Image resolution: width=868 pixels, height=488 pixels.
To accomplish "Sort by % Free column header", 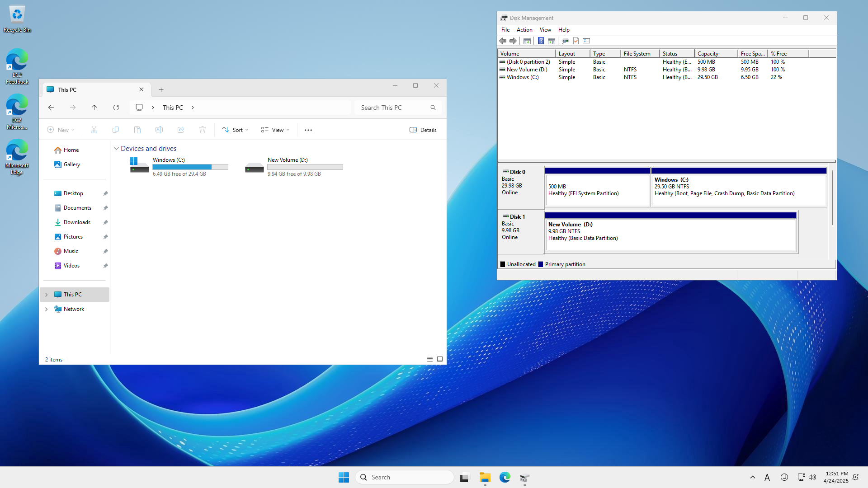I will point(788,54).
